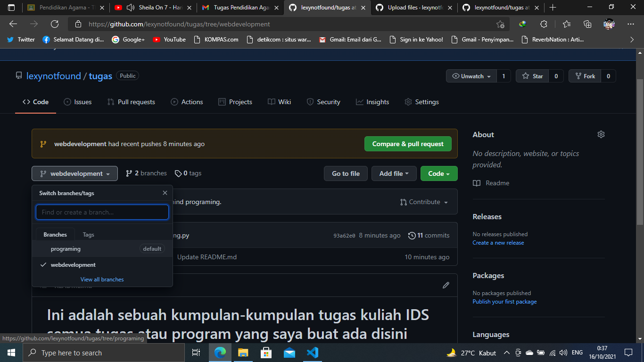Click Create a new release link

coord(498,243)
